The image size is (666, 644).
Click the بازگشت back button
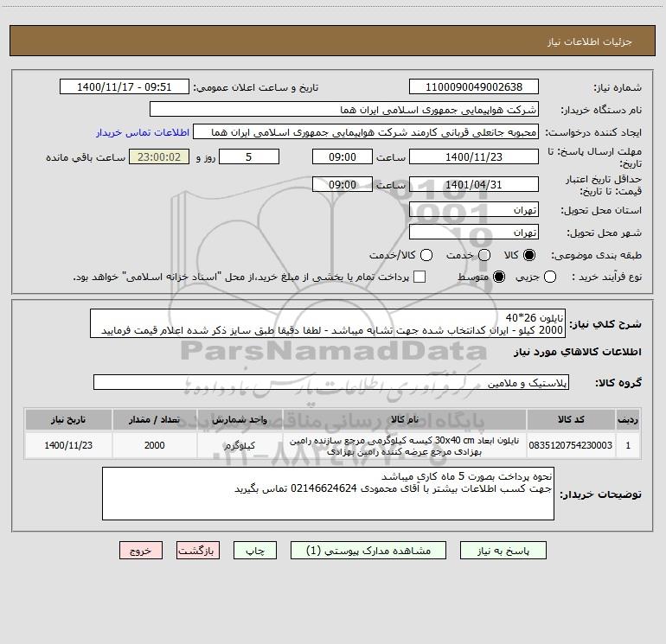(198, 551)
